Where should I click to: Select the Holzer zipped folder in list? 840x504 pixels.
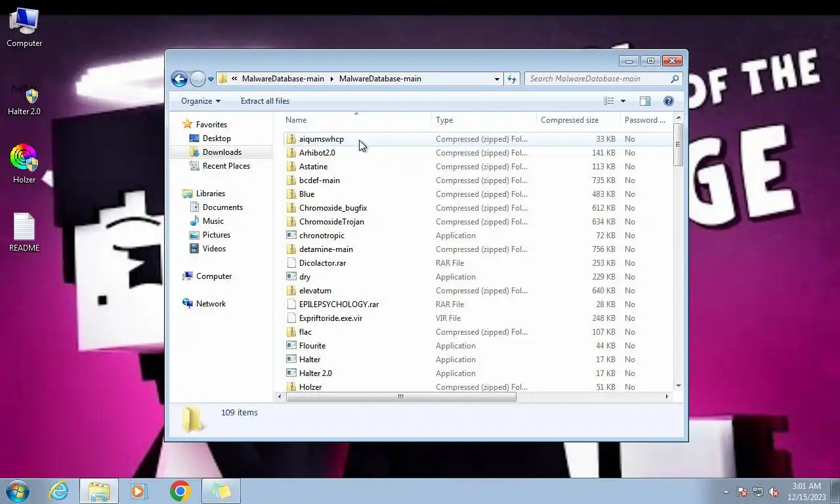click(310, 387)
